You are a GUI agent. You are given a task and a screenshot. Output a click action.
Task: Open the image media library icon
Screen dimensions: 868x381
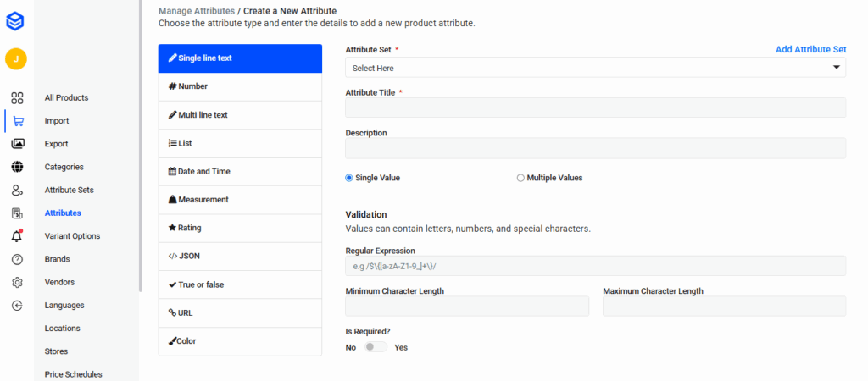click(x=17, y=144)
